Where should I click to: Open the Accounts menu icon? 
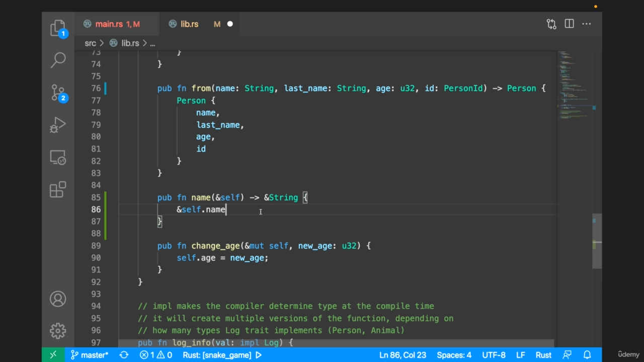pos(58,299)
